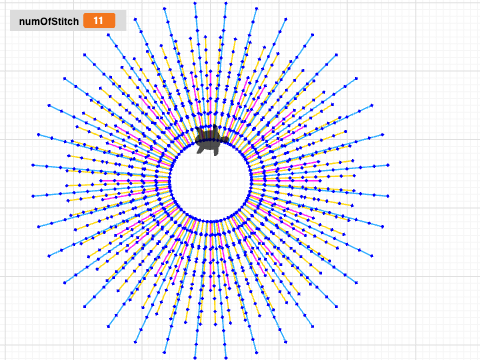This screenshot has height=360, width=480.
Task: Click the upper of the two rightmost cyan ray tips
Action: 388,165
